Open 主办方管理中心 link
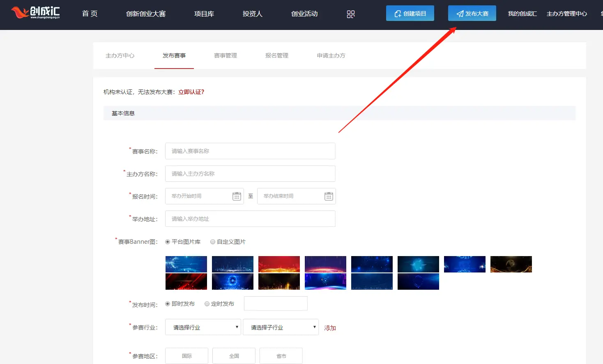The image size is (603, 364). pyautogui.click(x=567, y=14)
